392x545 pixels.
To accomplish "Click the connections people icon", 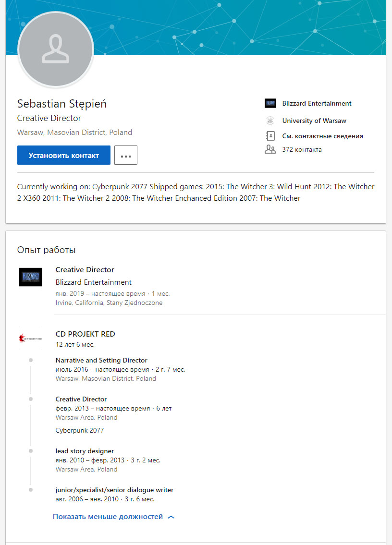I will click(270, 149).
